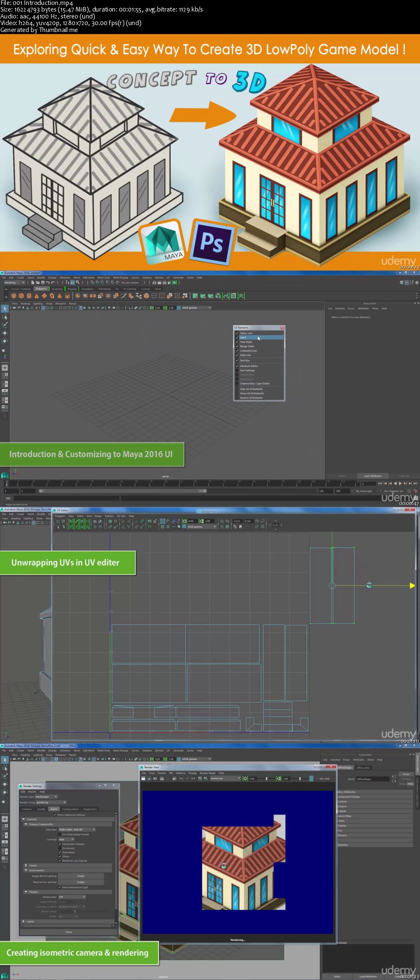Click play backward in the playback controls
Screen dimensions: 420x980
pos(395,483)
